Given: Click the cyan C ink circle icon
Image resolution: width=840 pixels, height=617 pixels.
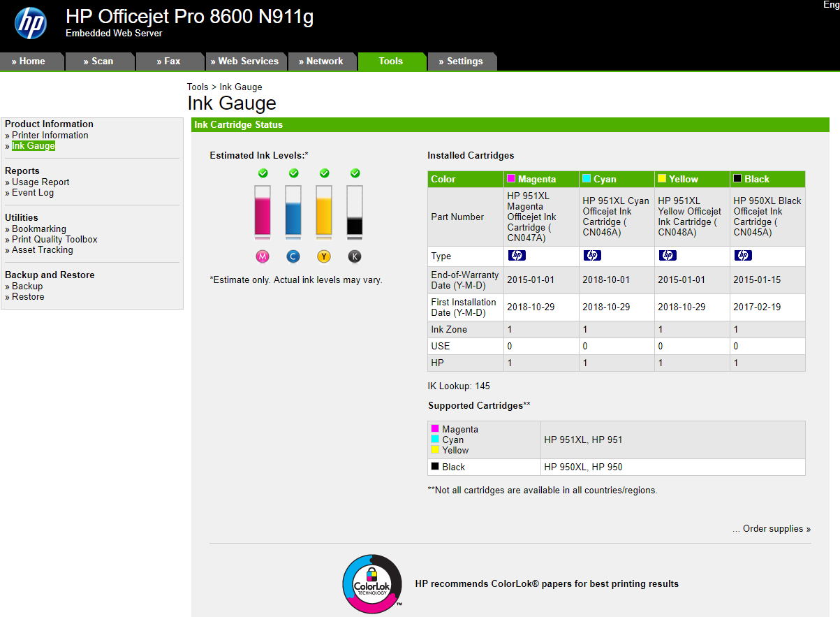Looking at the screenshot, I should [x=293, y=256].
